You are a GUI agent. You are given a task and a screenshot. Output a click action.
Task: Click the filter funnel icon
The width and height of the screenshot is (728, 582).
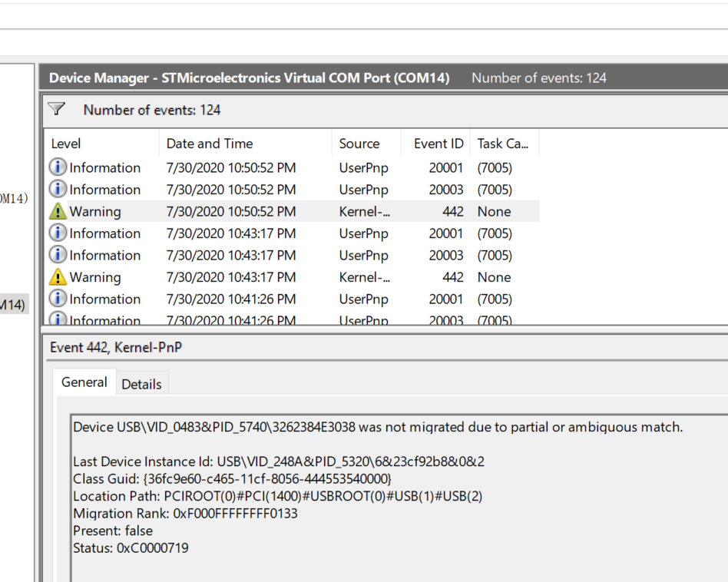56,109
